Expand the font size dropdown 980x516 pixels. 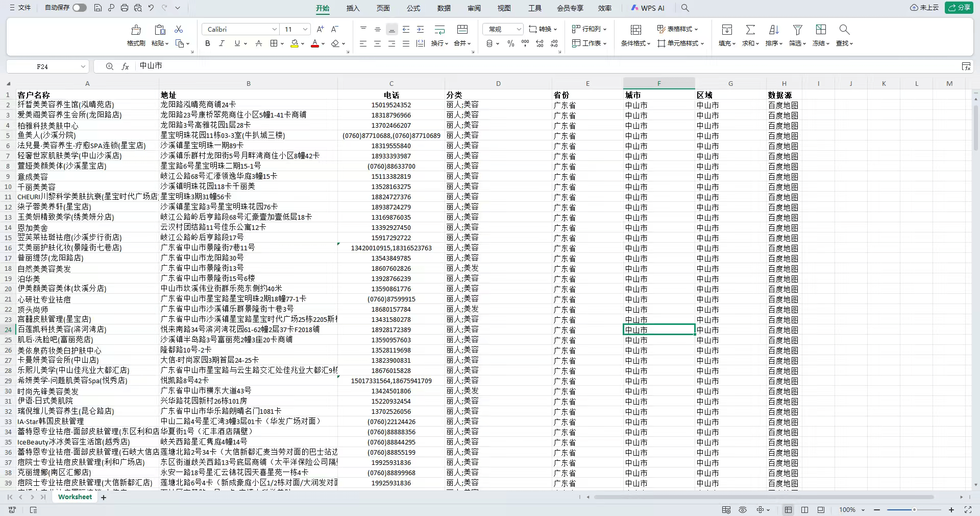click(x=305, y=29)
